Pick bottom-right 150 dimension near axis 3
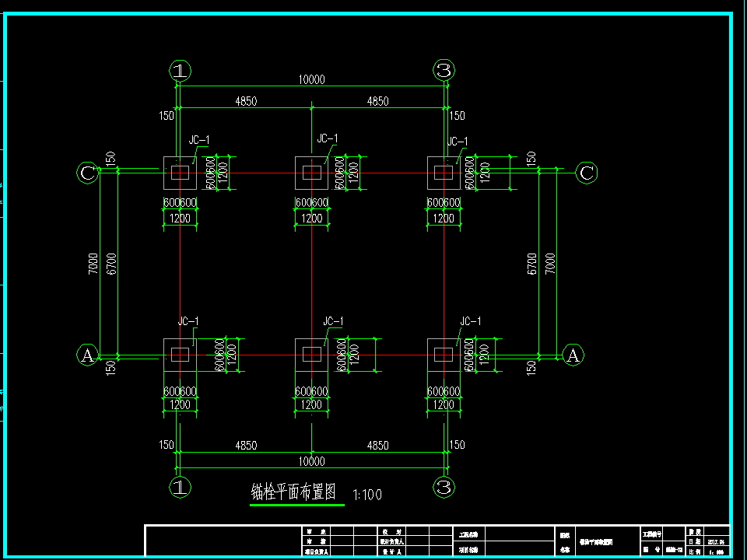 click(x=457, y=445)
